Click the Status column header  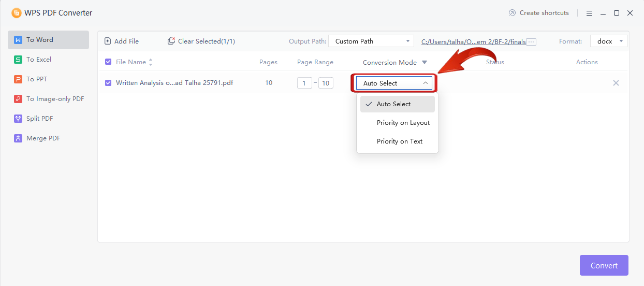coord(495,62)
